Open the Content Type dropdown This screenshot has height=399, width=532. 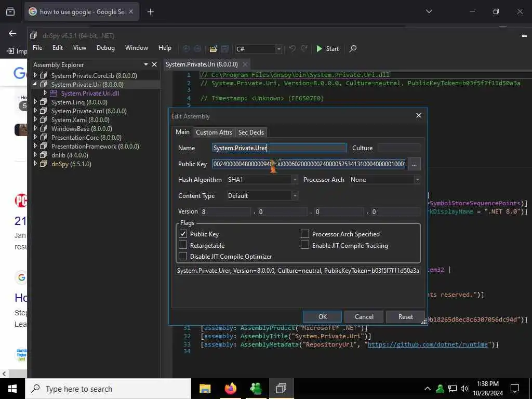point(262,195)
